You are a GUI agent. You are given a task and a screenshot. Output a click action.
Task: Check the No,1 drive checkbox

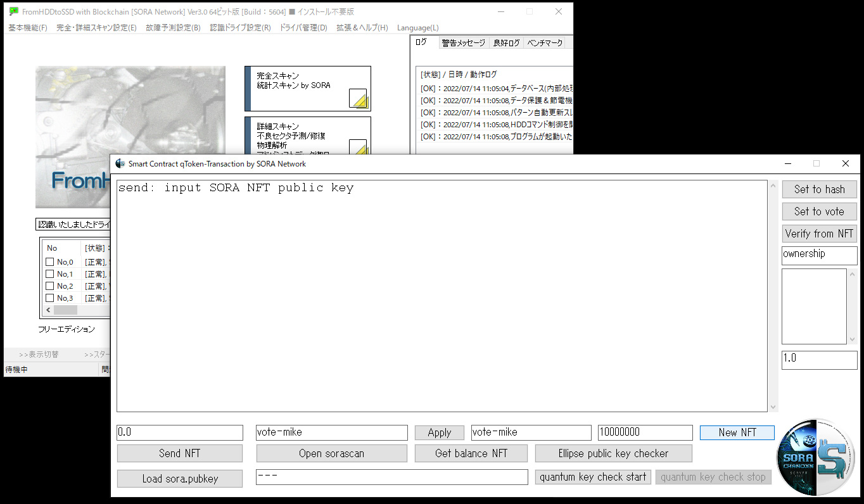(x=49, y=274)
